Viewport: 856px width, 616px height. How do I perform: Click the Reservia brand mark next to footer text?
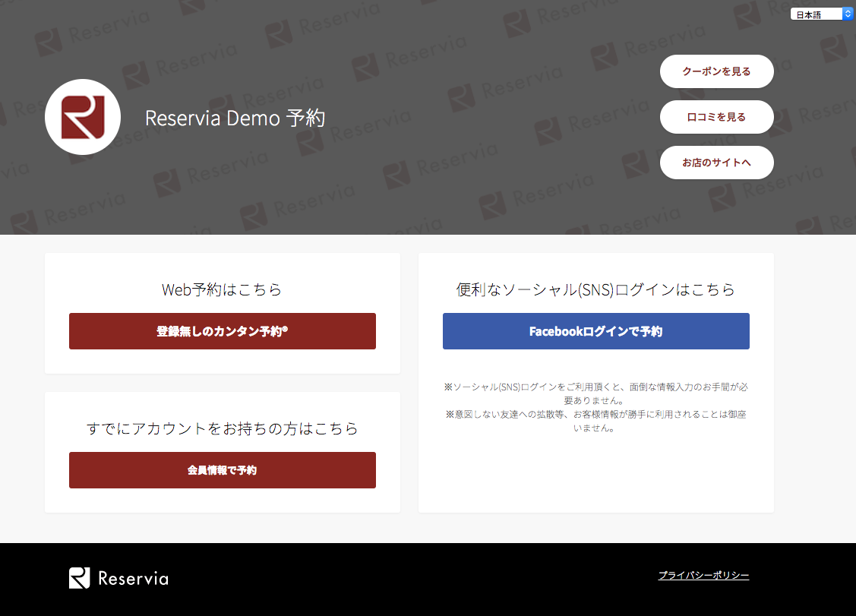[x=81, y=578]
